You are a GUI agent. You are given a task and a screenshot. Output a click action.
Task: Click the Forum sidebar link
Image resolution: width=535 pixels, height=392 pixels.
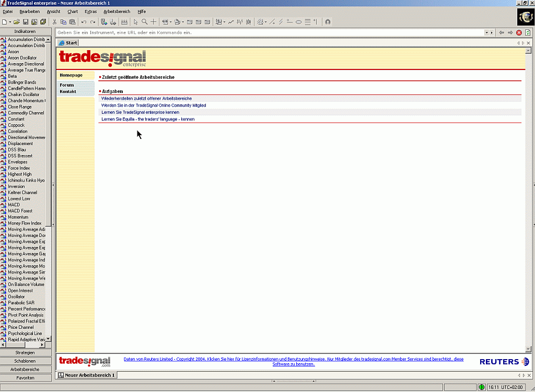tap(66, 85)
